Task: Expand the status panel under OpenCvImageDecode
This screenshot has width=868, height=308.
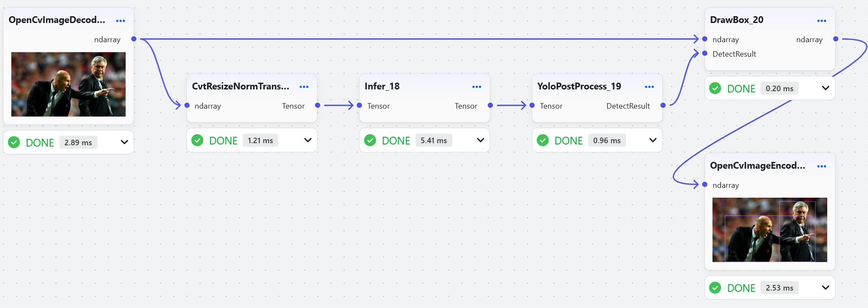Action: pos(124,142)
